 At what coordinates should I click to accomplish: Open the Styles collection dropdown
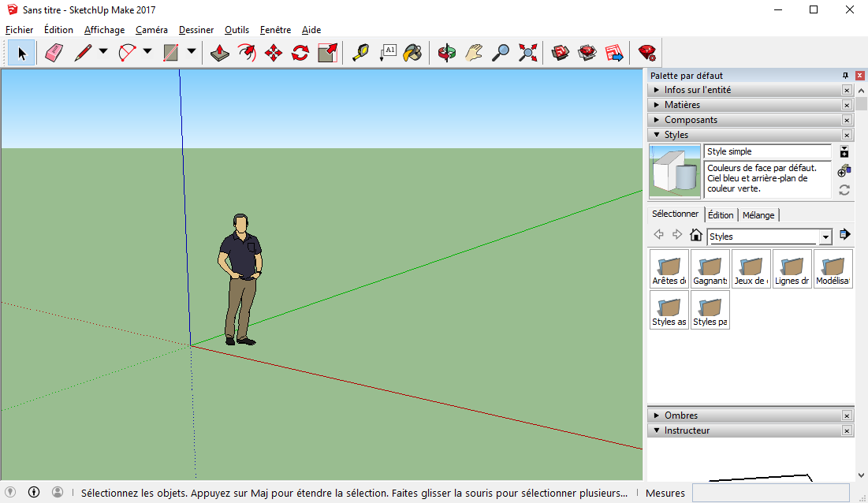(825, 237)
